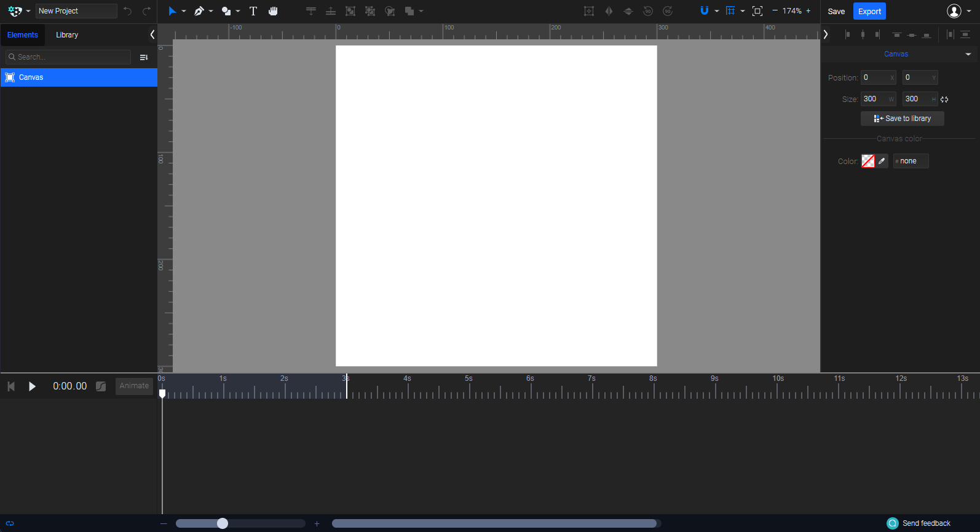The height and width of the screenshot is (532, 980).
Task: Open the SVGator main menu logo
Action: coord(15,11)
